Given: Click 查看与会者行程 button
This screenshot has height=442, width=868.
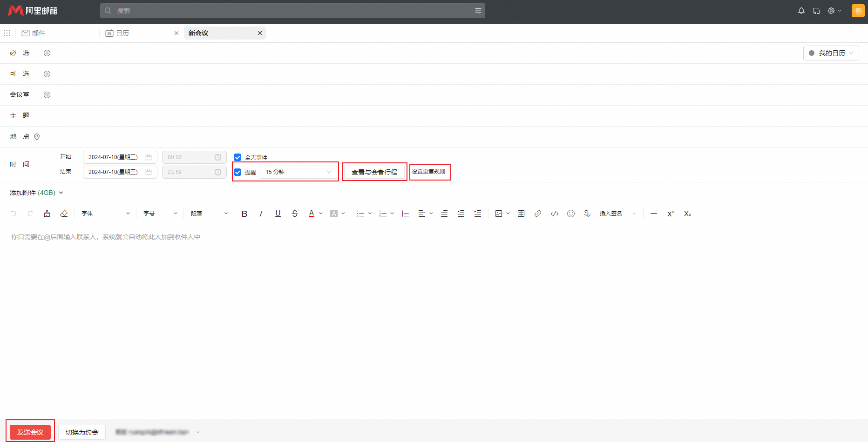Looking at the screenshot, I should (x=374, y=172).
